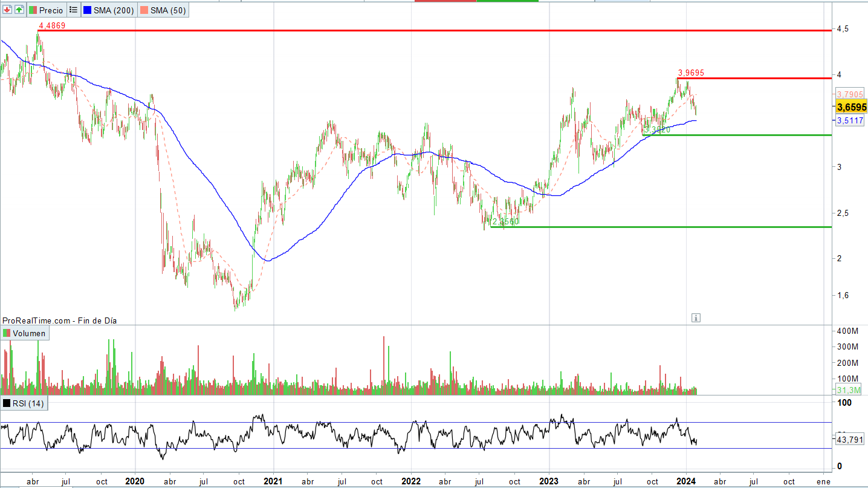The width and height of the screenshot is (868, 488).
Task: Open the SMA (50) indicator label
Action: click(168, 10)
